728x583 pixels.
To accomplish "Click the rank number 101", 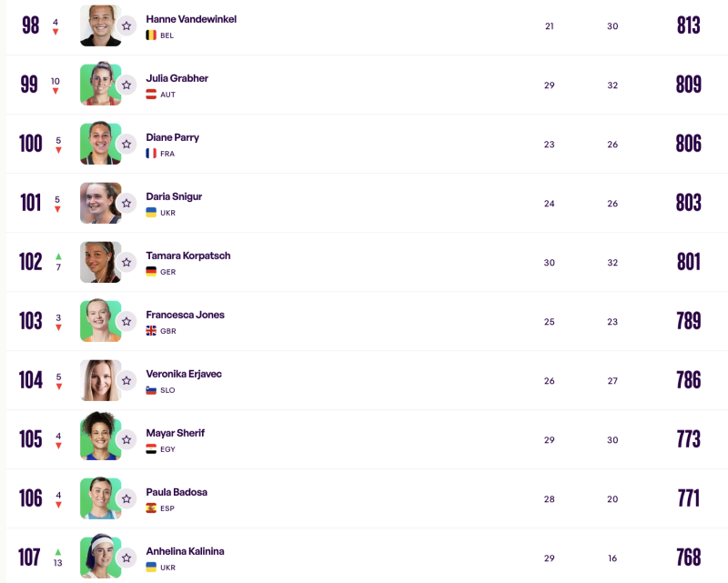I will point(31,203).
